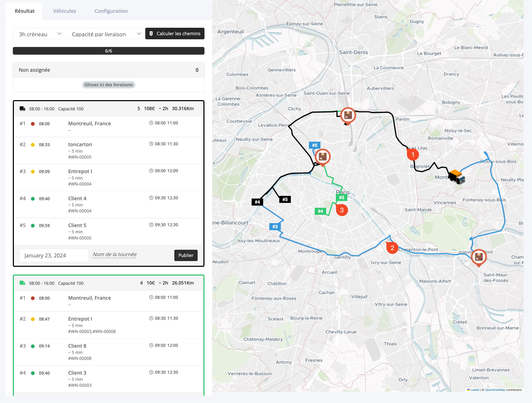Click red map marker number 1
Image resolution: width=532 pixels, height=403 pixels.
pyautogui.click(x=413, y=155)
